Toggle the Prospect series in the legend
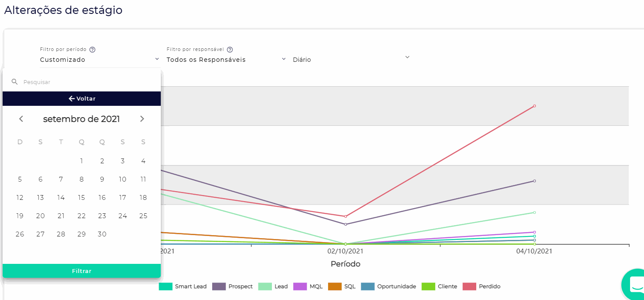The height and width of the screenshot is (300, 644). click(232, 287)
